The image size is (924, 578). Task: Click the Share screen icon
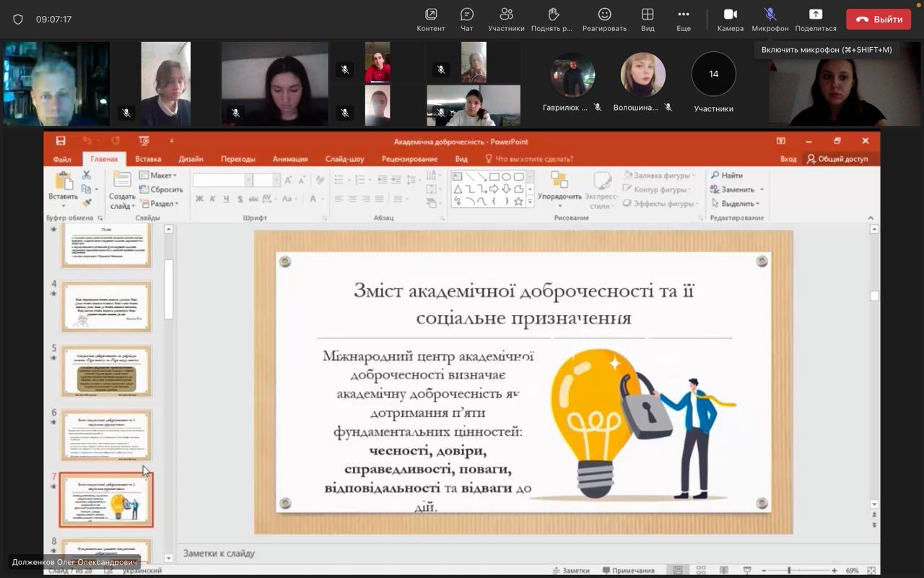pos(815,15)
